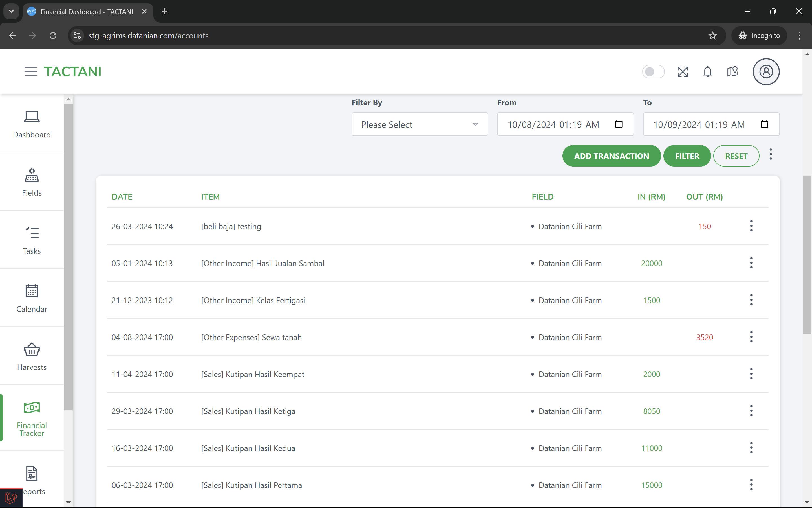The image size is (812, 508).
Task: Select Financial Tracker in the sidebar
Action: pyautogui.click(x=32, y=418)
